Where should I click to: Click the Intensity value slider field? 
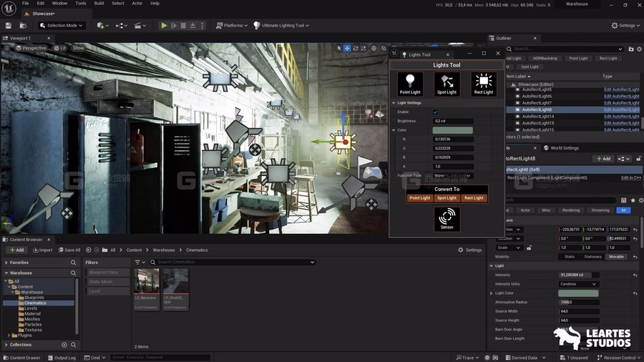point(579,275)
